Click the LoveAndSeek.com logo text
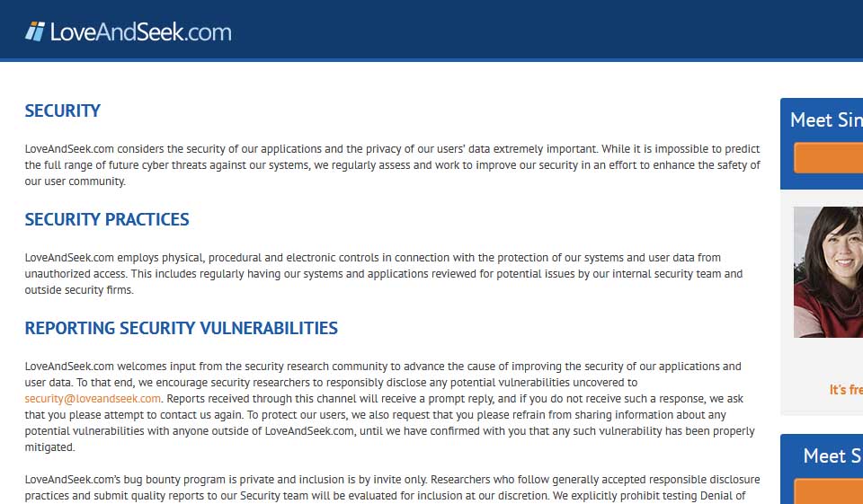Viewport: 863px width, 504px height. [x=140, y=32]
